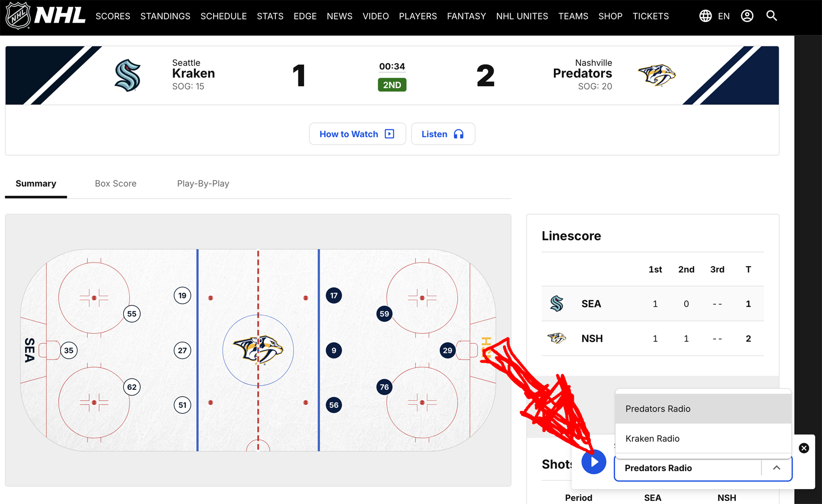Open the EN language selector
This screenshot has width=822, height=504.
[724, 16]
